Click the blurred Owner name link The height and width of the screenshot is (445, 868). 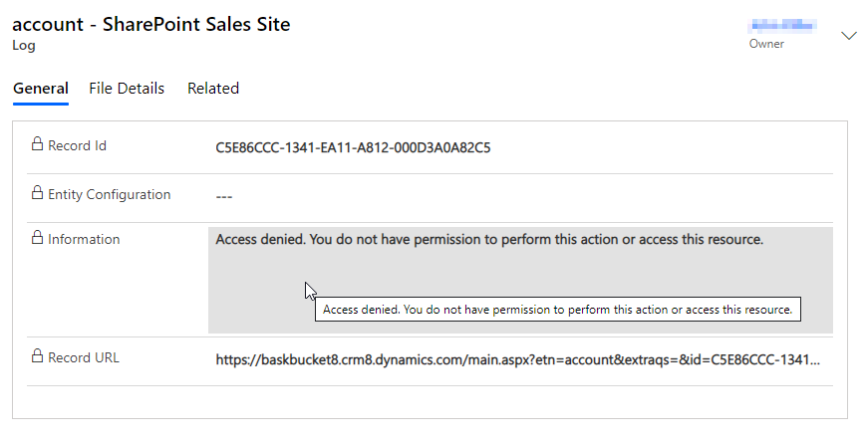(x=782, y=26)
